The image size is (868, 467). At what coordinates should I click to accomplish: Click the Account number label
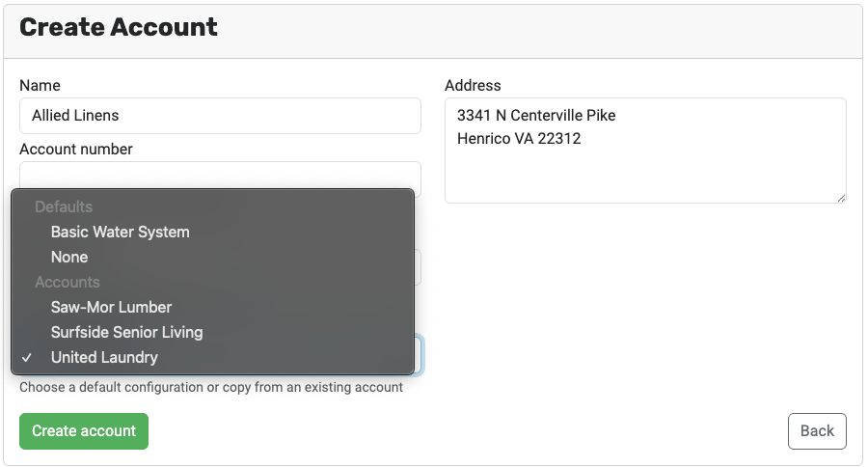tap(76, 149)
